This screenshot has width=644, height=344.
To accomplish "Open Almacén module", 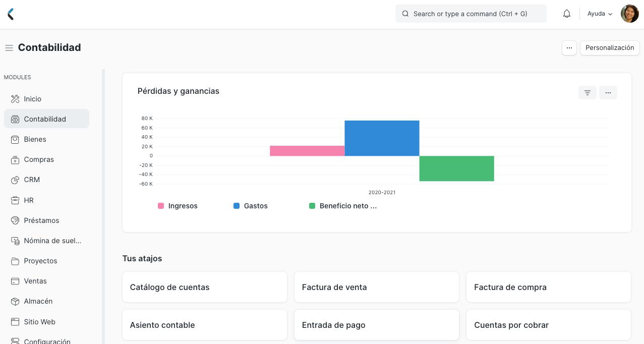I will (x=46, y=301).
